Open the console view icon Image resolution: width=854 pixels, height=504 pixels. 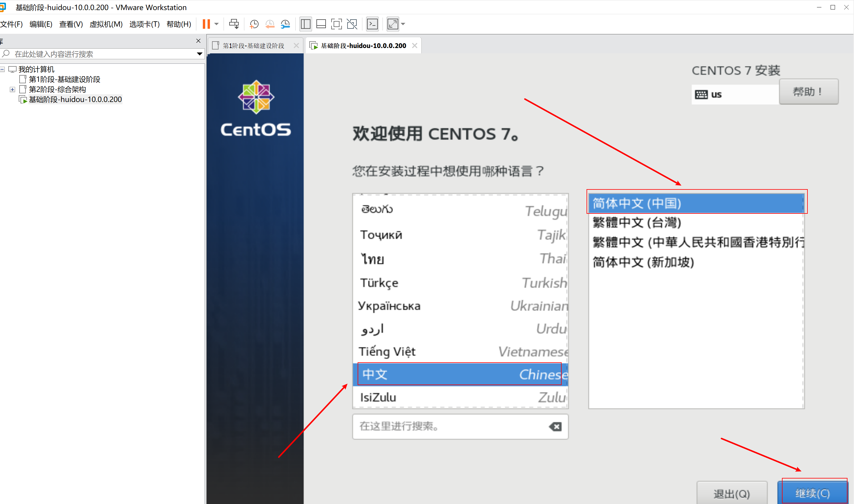coord(372,24)
